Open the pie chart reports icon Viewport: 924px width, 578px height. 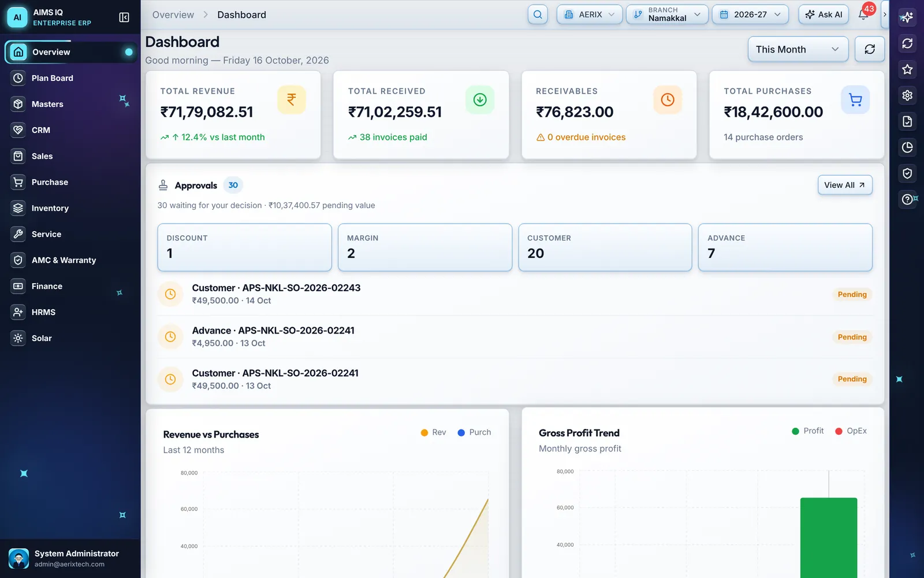(907, 147)
